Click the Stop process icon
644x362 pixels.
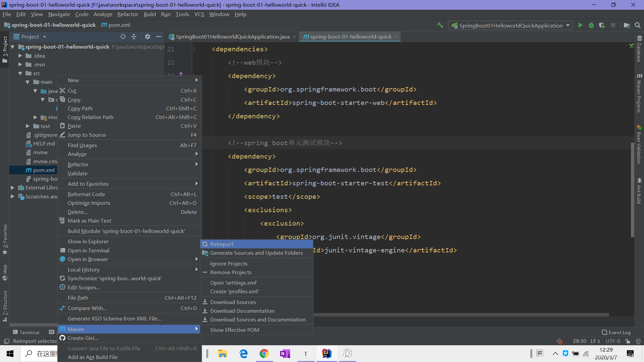(x=613, y=25)
